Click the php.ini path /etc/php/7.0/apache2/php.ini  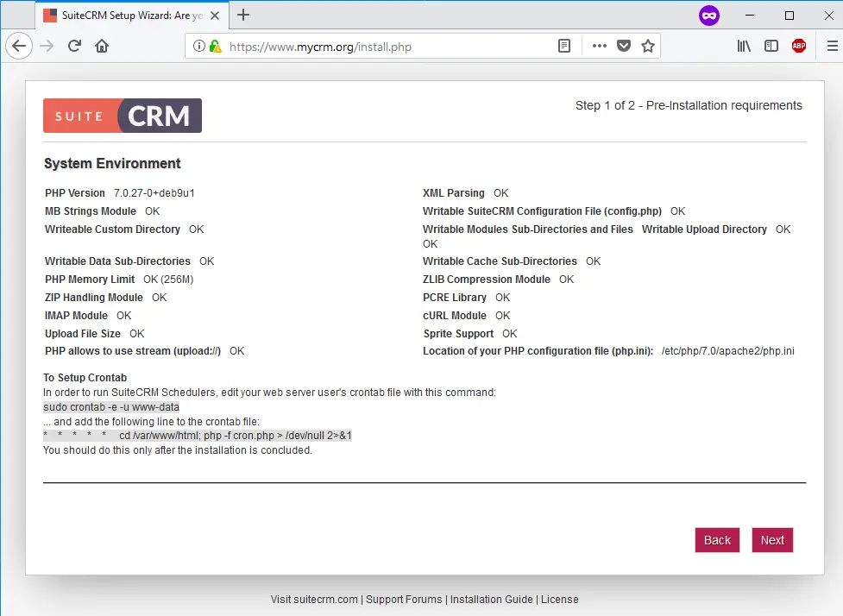(728, 351)
